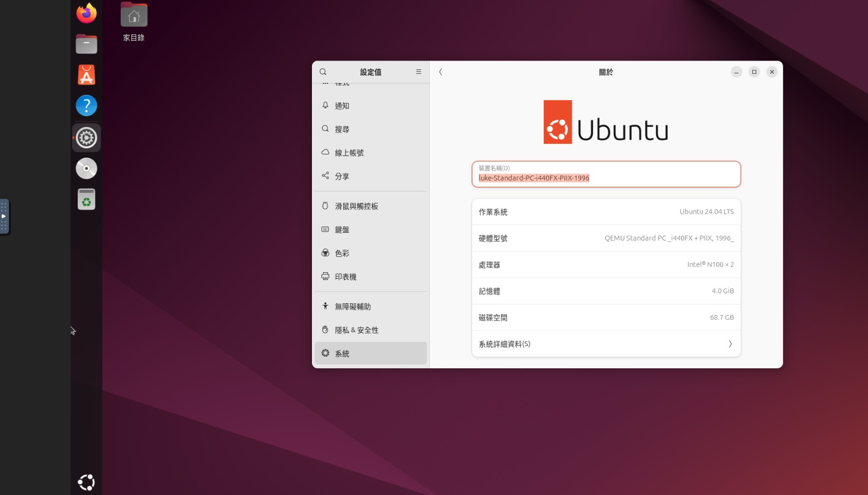This screenshot has width=868, height=495.
Task: Click the Intel N100 × 2 value
Action: (x=711, y=264)
